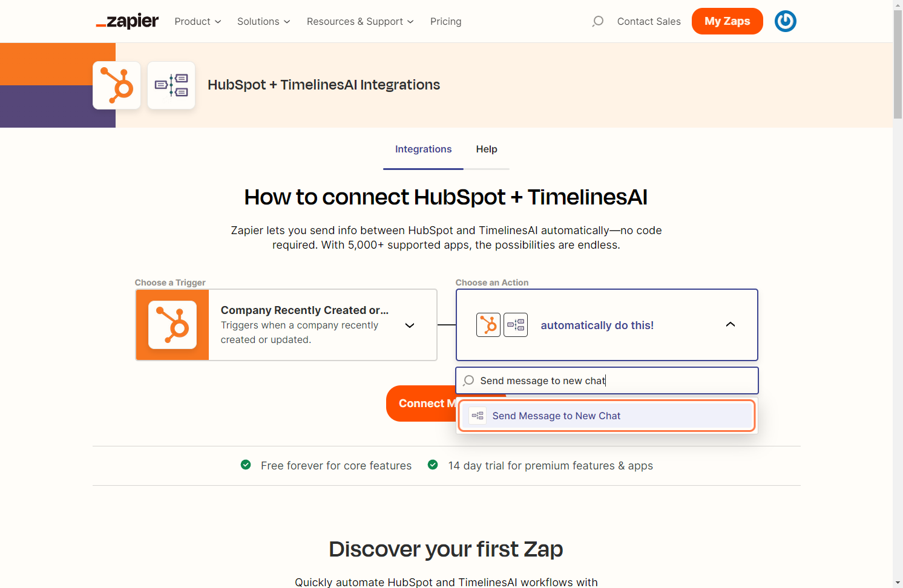This screenshot has height=588, width=903.
Task: Click the action search input field
Action: click(607, 381)
